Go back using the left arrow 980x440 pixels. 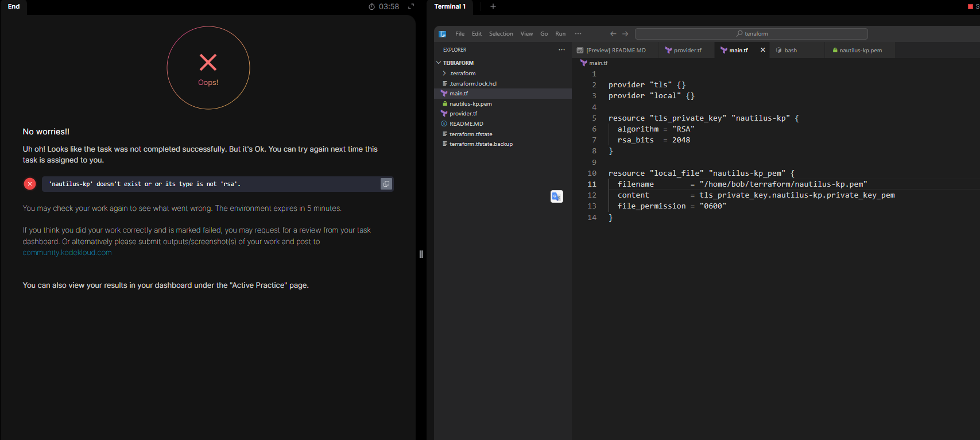(613, 34)
